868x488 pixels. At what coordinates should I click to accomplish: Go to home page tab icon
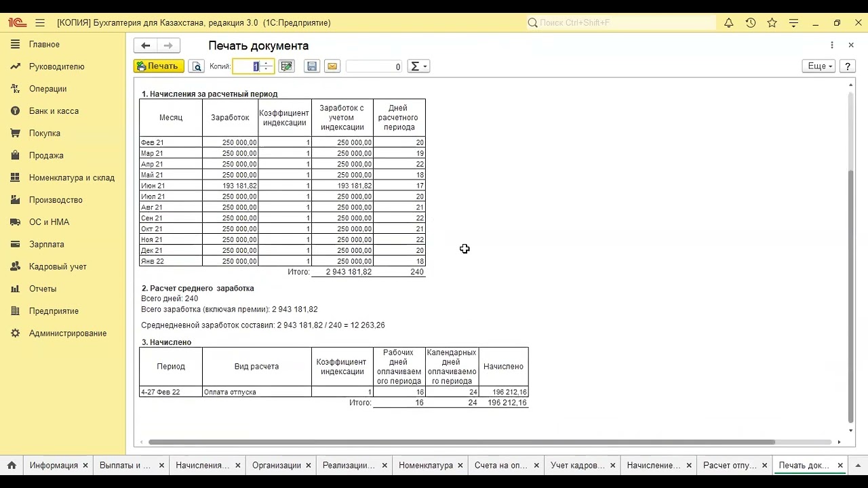point(12,465)
